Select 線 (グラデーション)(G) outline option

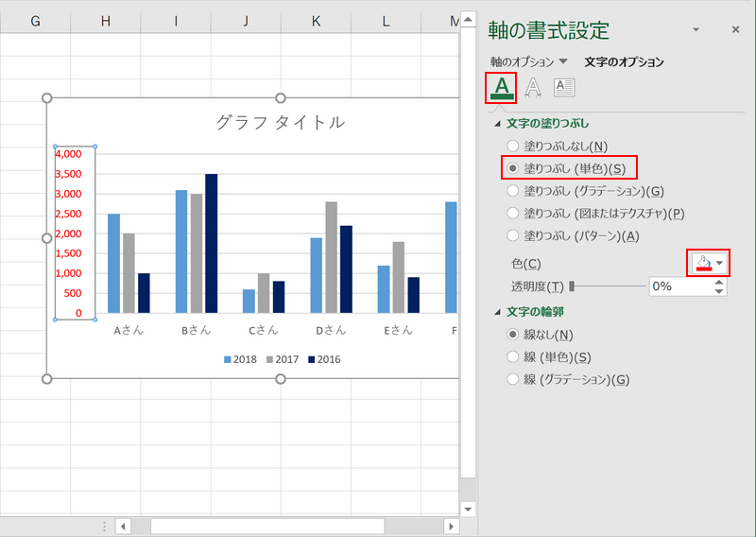[512, 379]
